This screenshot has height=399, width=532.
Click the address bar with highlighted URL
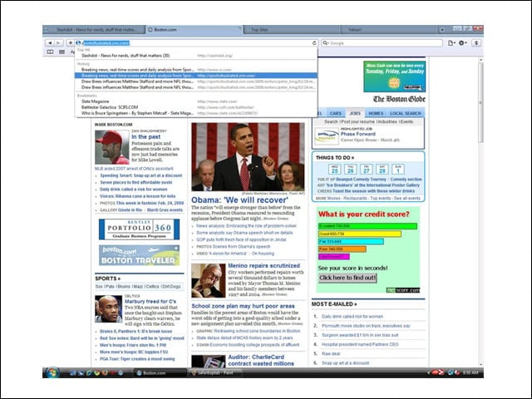(x=197, y=42)
